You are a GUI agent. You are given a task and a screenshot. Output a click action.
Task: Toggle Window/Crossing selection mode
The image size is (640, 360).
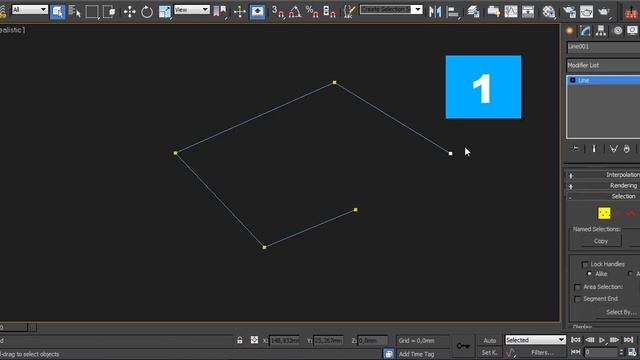pos(109,11)
